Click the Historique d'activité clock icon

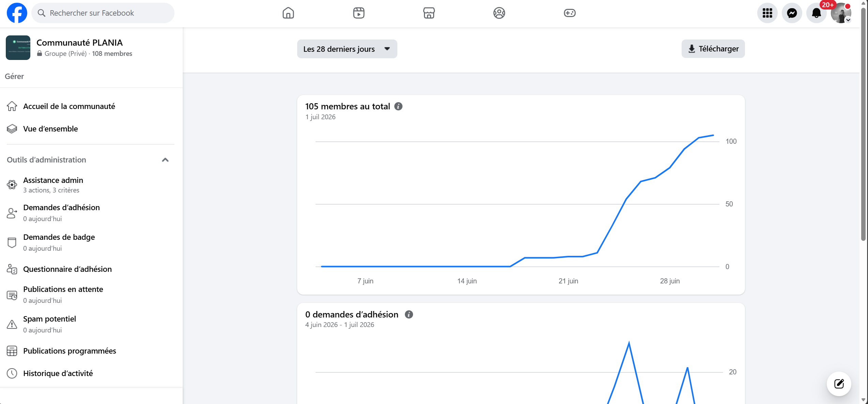[x=12, y=373]
